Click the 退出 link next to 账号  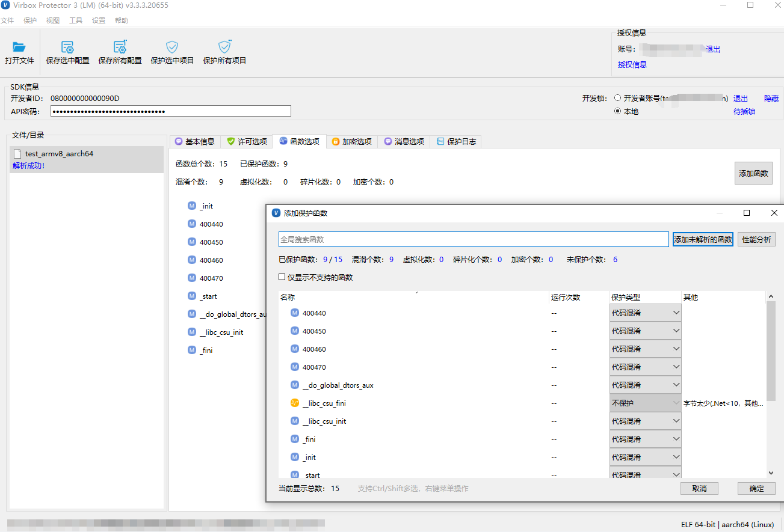[713, 49]
